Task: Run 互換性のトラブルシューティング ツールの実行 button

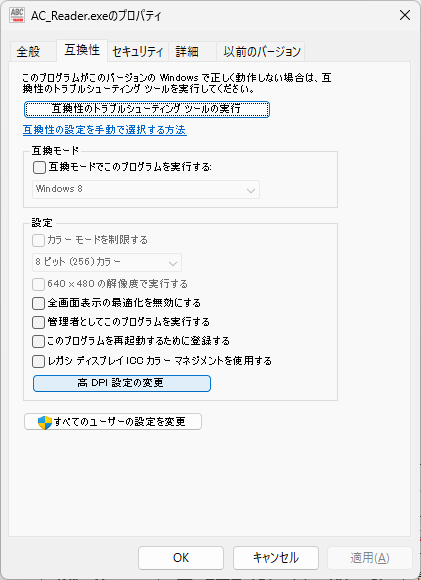Action: tap(147, 109)
